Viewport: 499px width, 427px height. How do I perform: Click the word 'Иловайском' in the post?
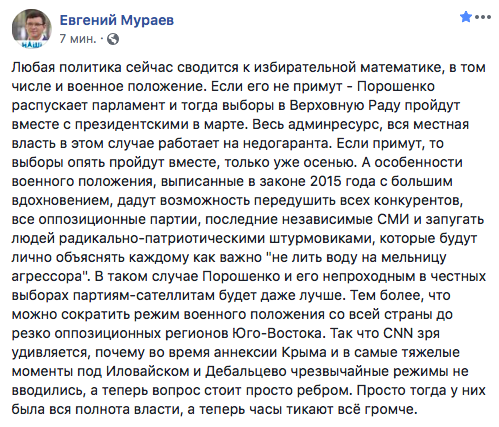pyautogui.click(x=147, y=371)
